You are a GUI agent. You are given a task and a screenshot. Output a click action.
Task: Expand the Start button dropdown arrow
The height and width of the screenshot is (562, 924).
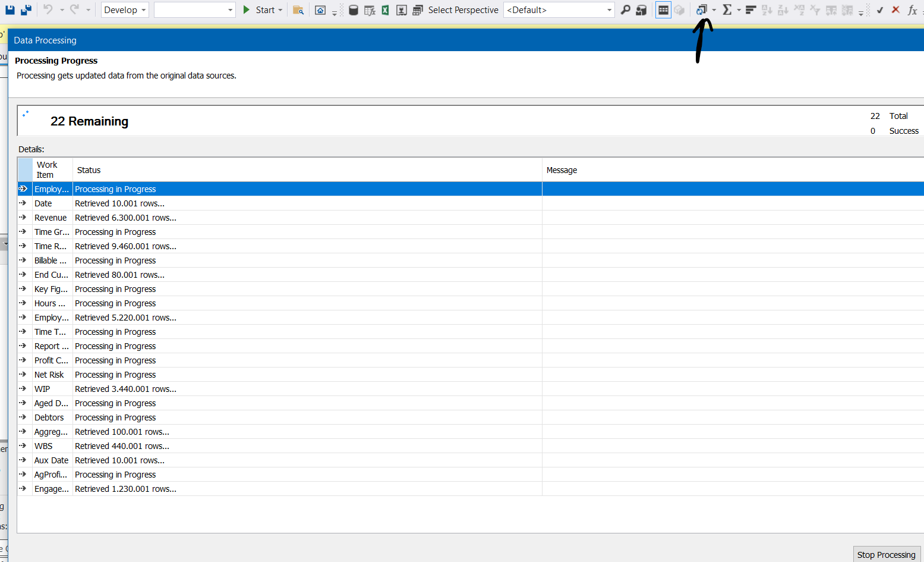(280, 10)
